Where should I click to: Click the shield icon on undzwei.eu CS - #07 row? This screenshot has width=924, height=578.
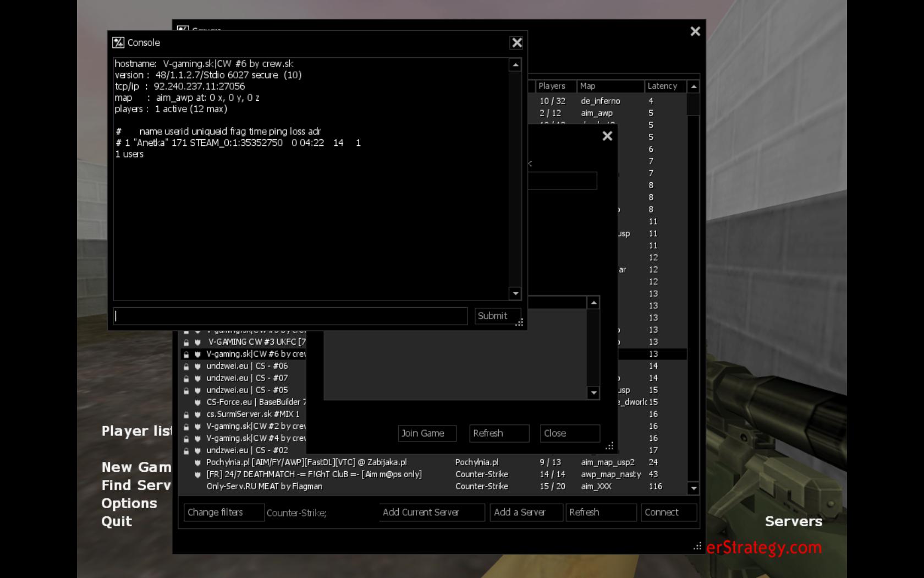click(x=197, y=379)
